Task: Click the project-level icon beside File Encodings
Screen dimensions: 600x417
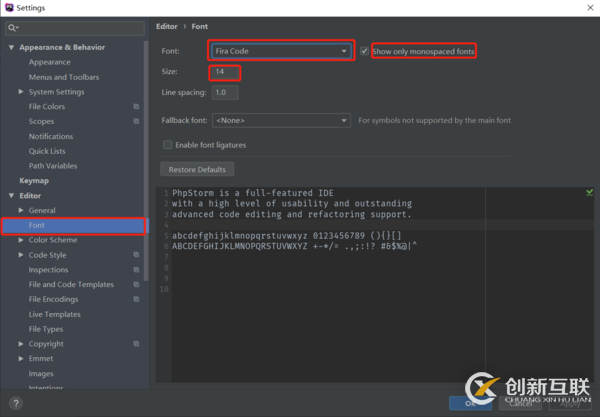Action: coord(136,299)
